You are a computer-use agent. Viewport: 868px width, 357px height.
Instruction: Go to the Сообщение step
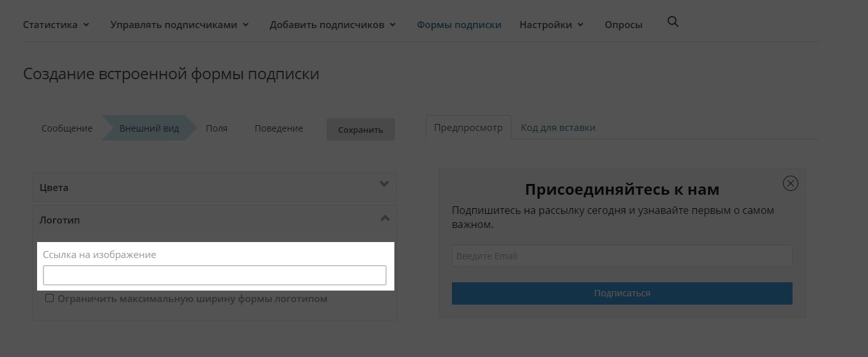point(67,128)
